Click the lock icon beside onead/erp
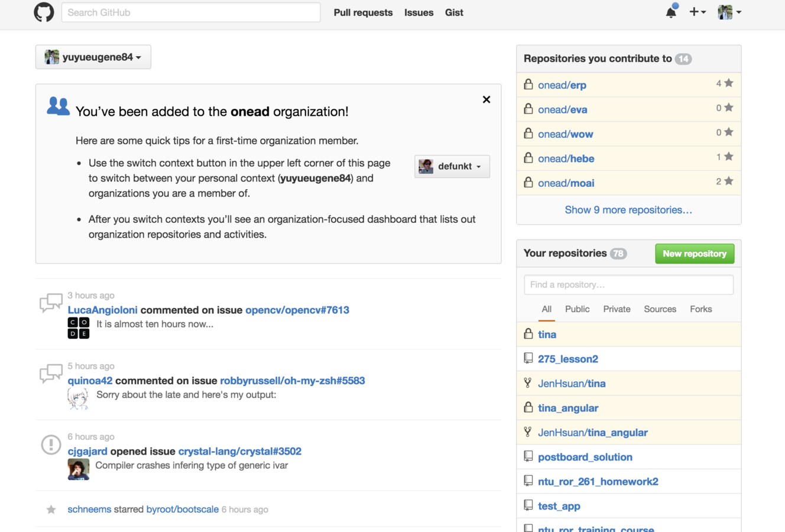This screenshot has width=785, height=532. [x=528, y=85]
